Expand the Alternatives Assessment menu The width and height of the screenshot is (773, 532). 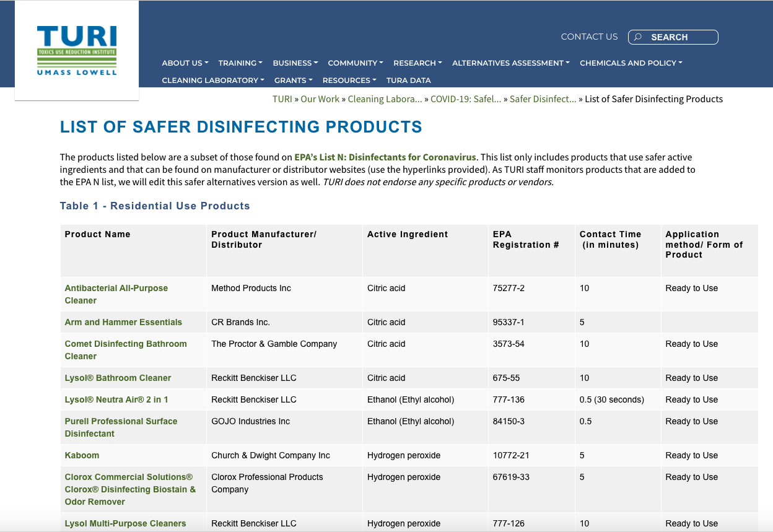click(511, 63)
